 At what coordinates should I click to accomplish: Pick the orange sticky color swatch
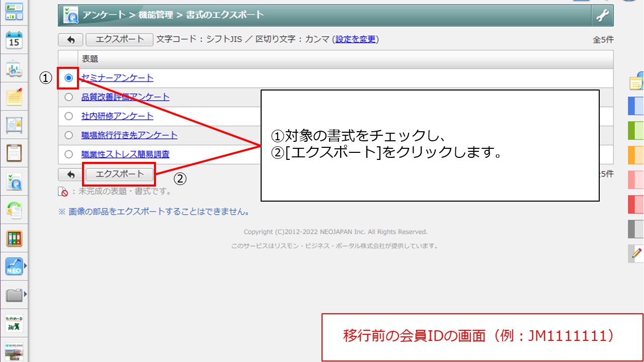pos(636,155)
